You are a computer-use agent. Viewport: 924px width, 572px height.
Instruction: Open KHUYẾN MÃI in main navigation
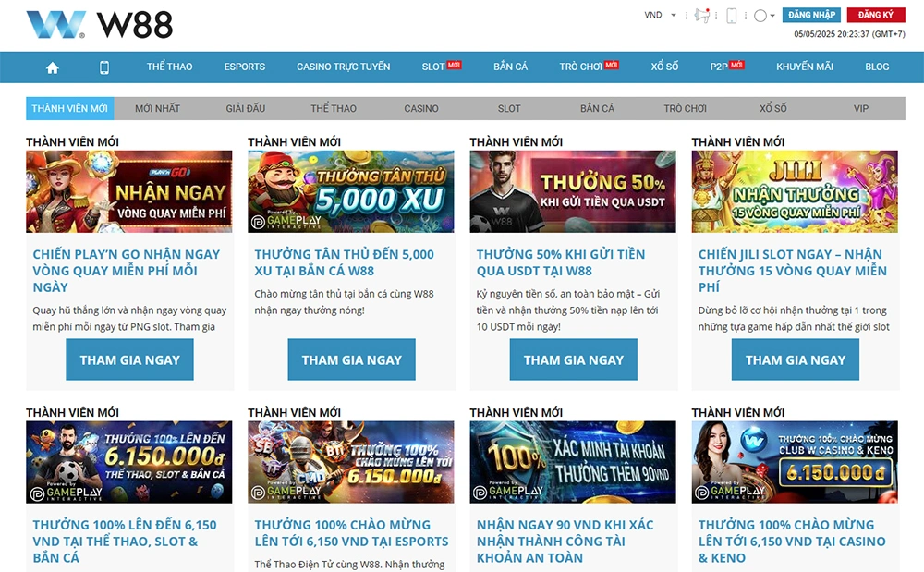805,67
